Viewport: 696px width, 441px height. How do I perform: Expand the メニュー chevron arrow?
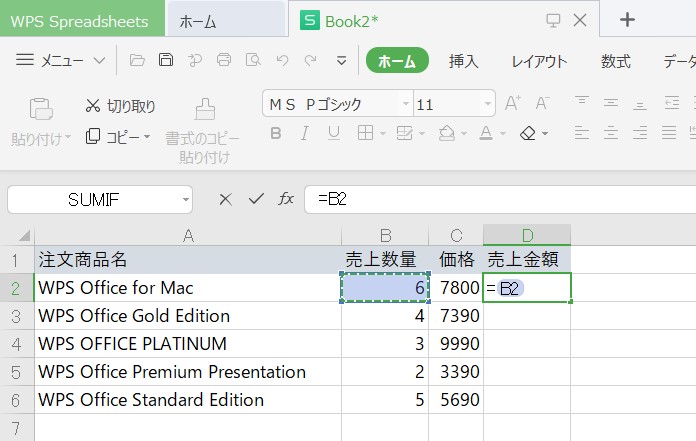point(99,60)
